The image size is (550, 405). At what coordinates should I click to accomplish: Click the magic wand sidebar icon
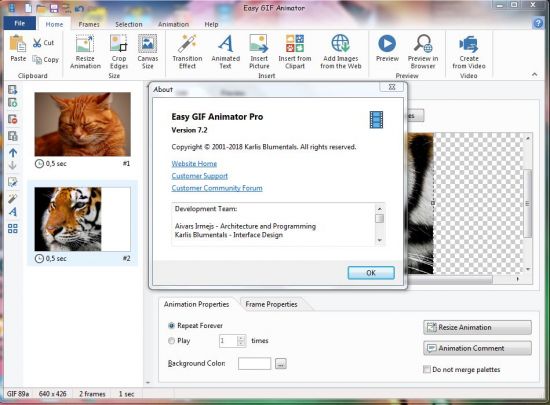13,198
